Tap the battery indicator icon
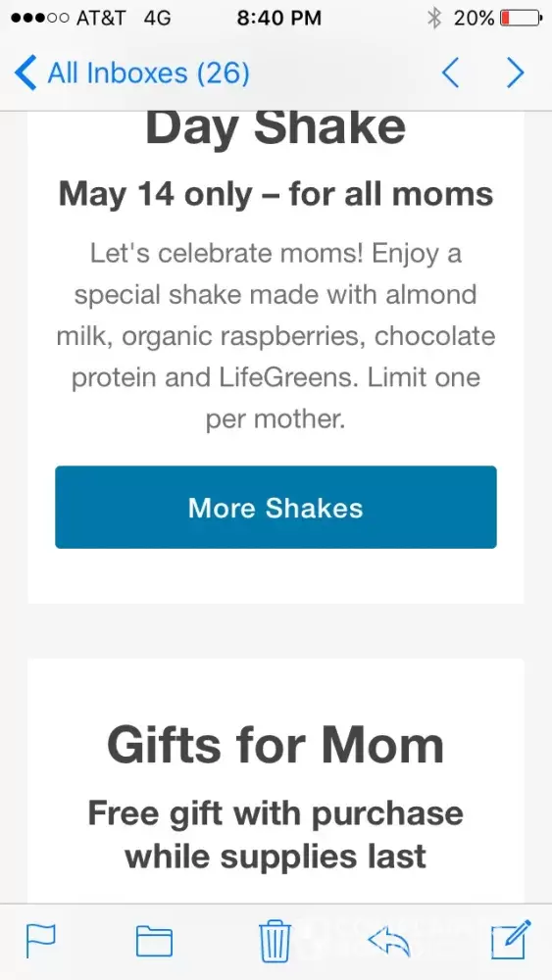The height and width of the screenshot is (980, 552). (x=521, y=18)
